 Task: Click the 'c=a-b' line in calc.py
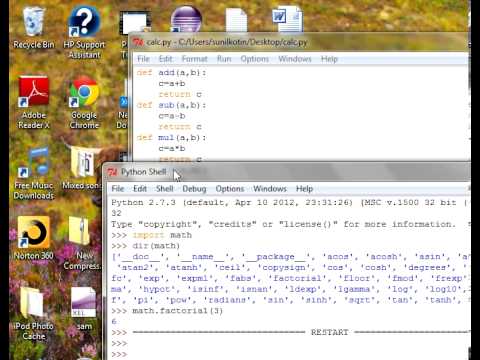click(172, 116)
